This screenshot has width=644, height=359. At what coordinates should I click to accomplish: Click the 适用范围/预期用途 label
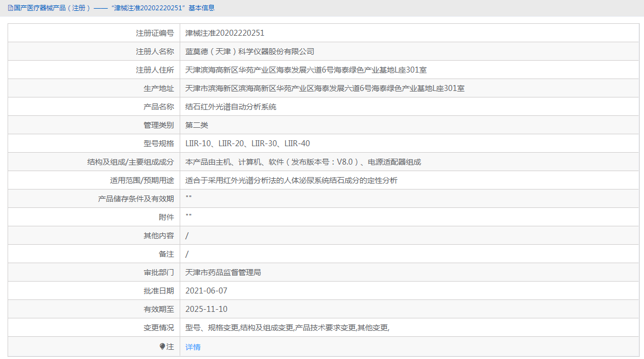[142, 180]
